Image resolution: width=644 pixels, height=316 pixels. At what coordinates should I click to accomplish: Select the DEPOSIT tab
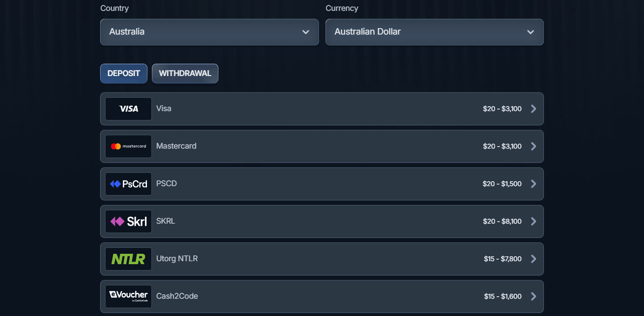click(x=123, y=73)
